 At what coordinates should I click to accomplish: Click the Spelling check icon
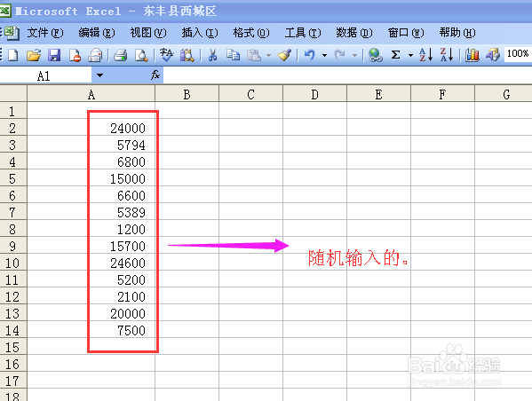[x=166, y=55]
